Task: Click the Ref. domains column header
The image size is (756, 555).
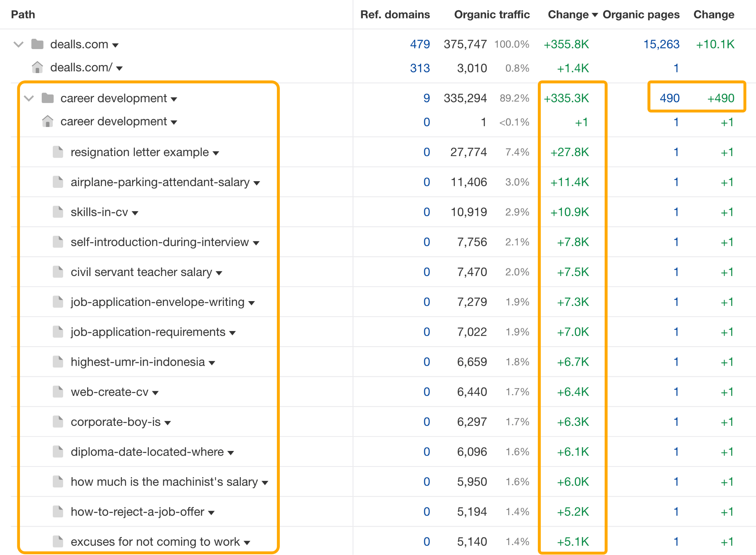Action: pos(395,15)
